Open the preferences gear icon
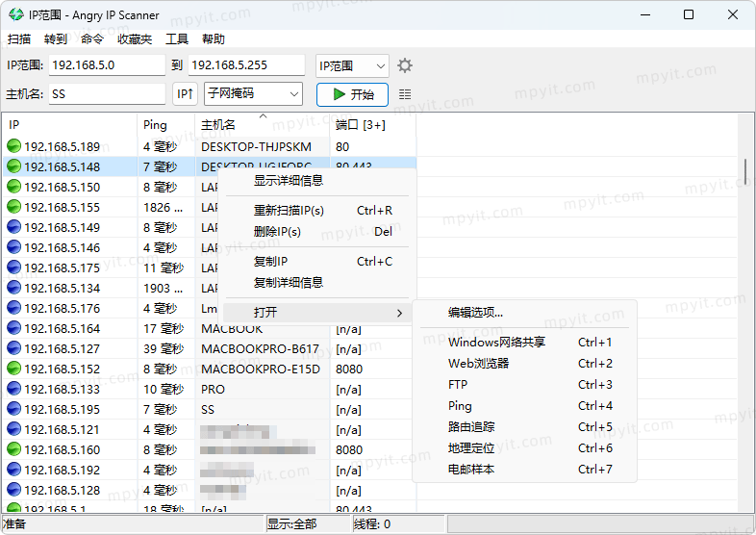 [405, 65]
